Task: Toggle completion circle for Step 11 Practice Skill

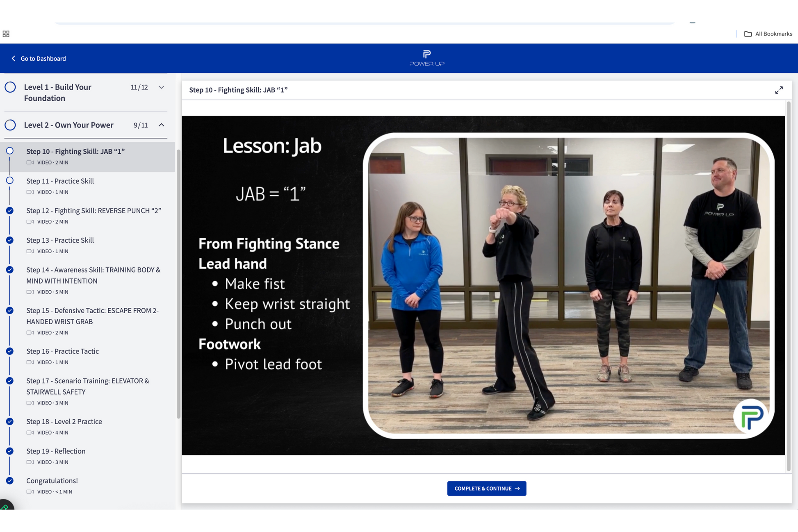Action: coord(10,181)
